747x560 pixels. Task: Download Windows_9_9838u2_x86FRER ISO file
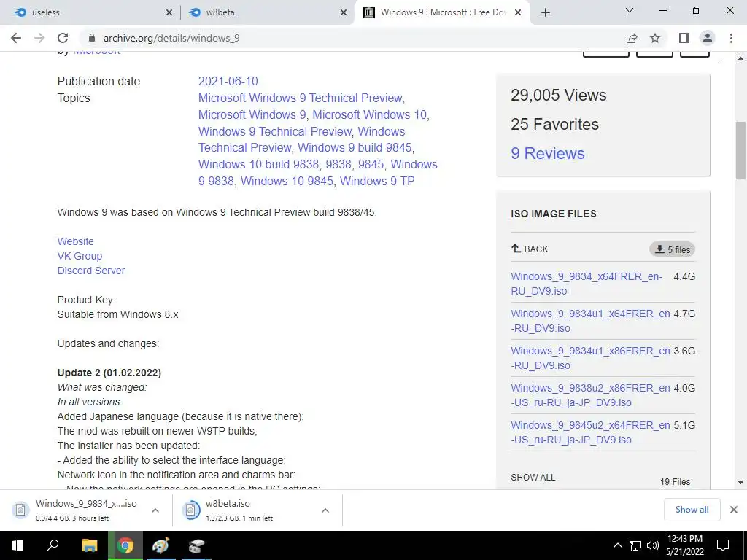[590, 395]
